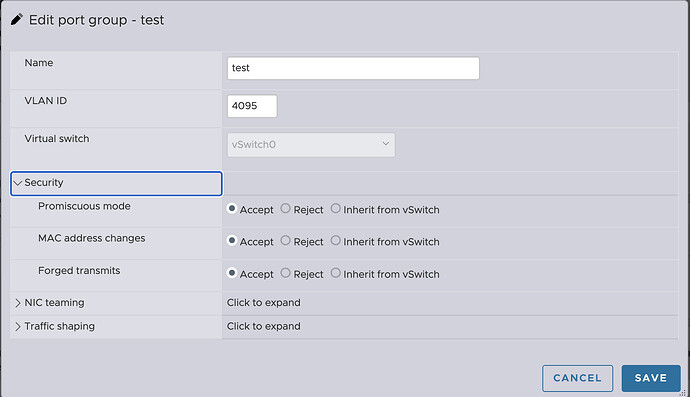
Task: Click the dialog resize grip at bottom corner
Action: (x=683, y=393)
